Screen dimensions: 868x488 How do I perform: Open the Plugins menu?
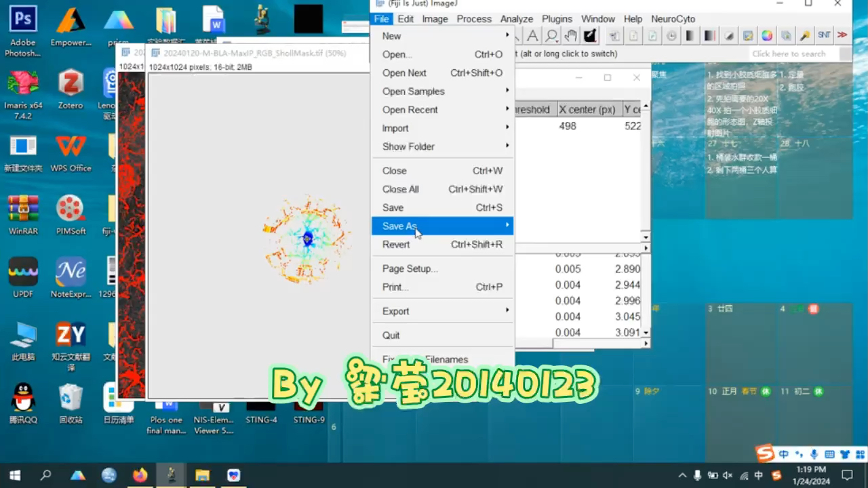(x=557, y=19)
